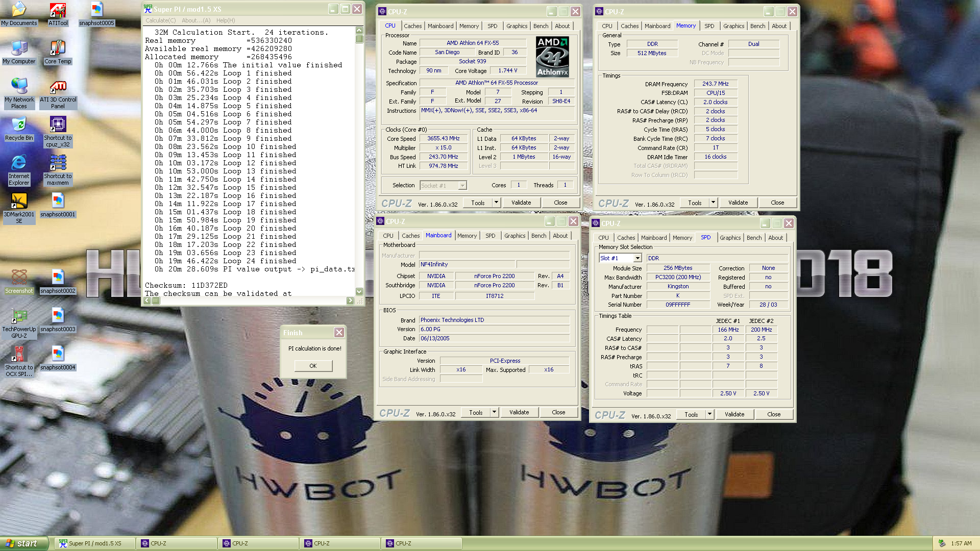Screen dimensions: 980x551
Task: Open My Computer icon
Action: (x=19, y=52)
